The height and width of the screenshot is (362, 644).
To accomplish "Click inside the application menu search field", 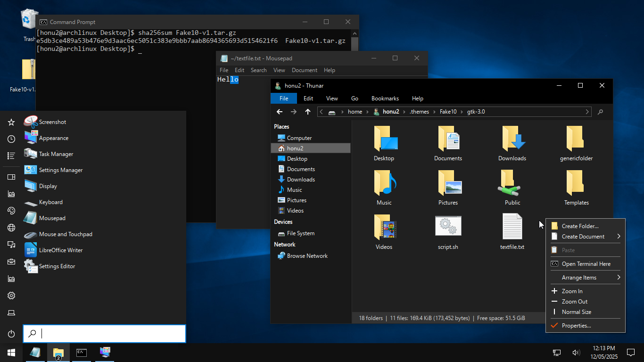I will tap(105, 333).
